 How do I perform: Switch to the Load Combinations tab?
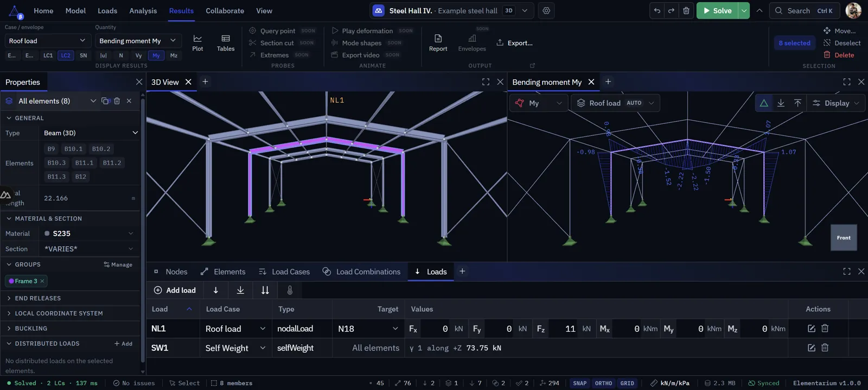click(361, 272)
